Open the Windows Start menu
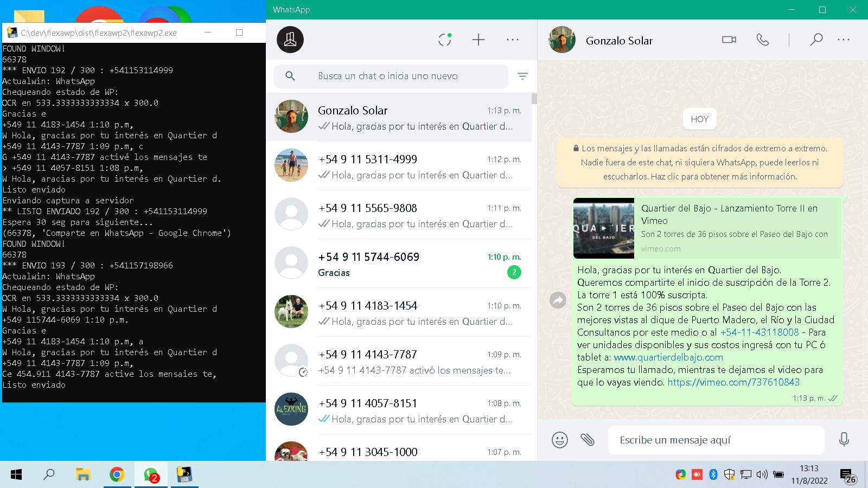868x488 pixels. click(16, 475)
